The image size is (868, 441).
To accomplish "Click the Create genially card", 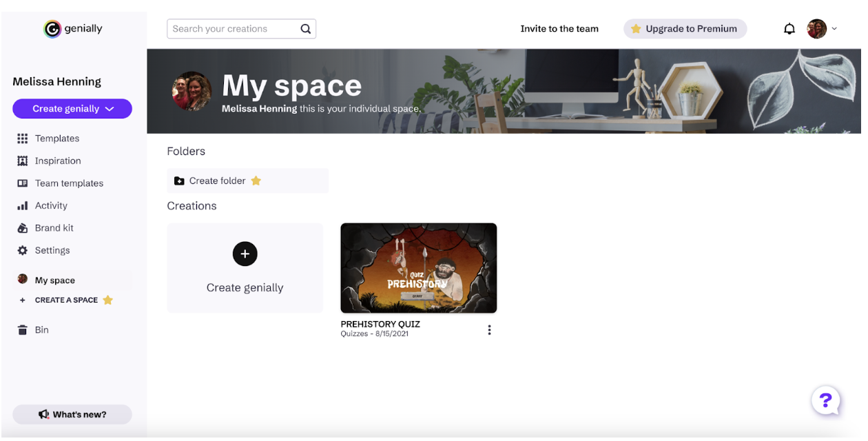I will (245, 268).
